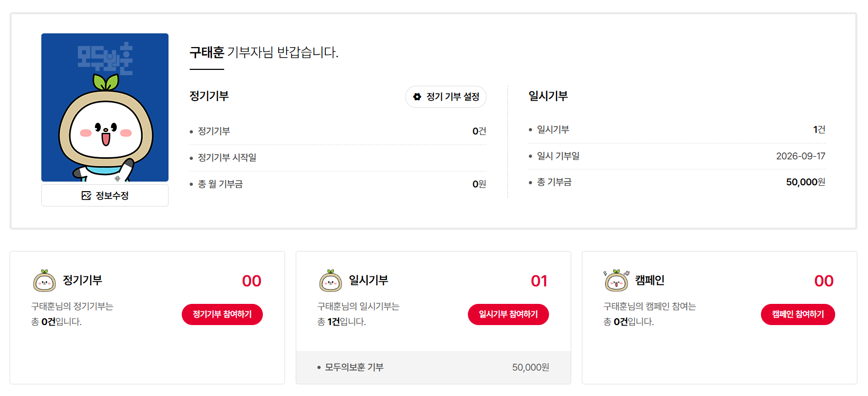868x396 pixels.
Task: Click the 00 count on 정기기부 card
Action: coord(252,281)
